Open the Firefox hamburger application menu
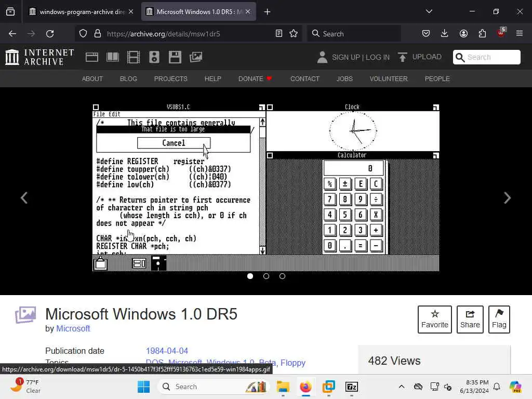This screenshot has height=399, width=532. (520, 33)
